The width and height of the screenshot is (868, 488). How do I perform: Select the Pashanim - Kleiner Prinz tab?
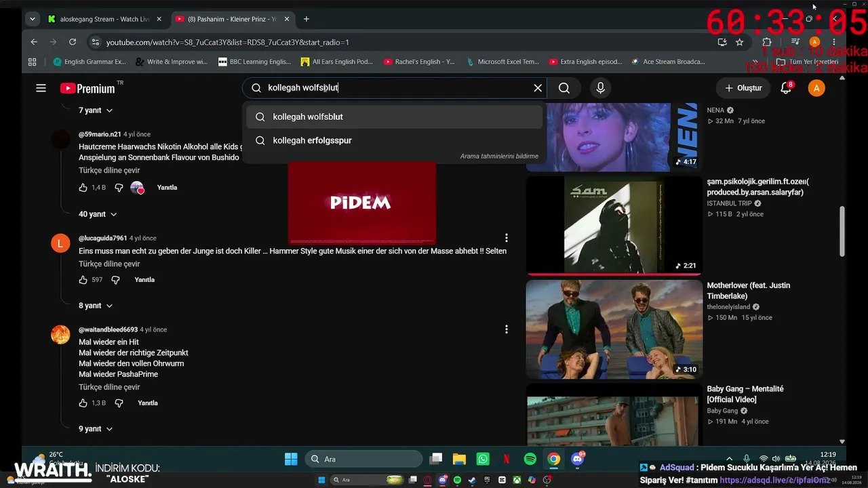click(x=232, y=19)
